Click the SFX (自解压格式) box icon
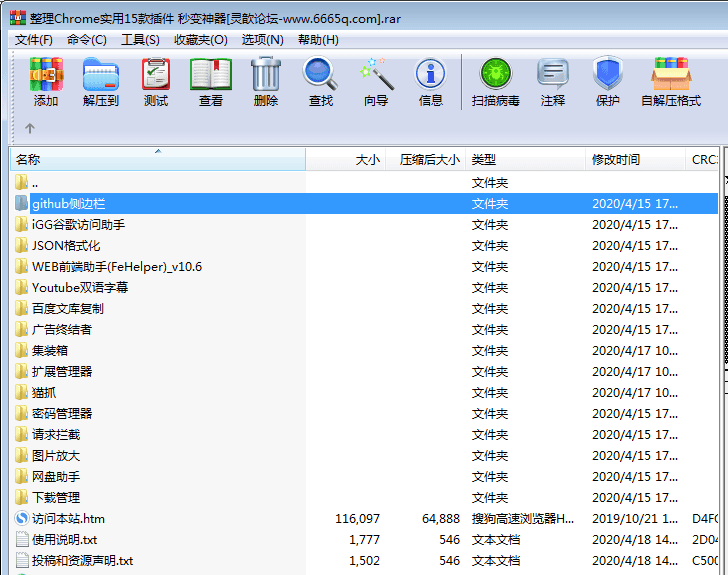This screenshot has height=575, width=728. pos(671,74)
